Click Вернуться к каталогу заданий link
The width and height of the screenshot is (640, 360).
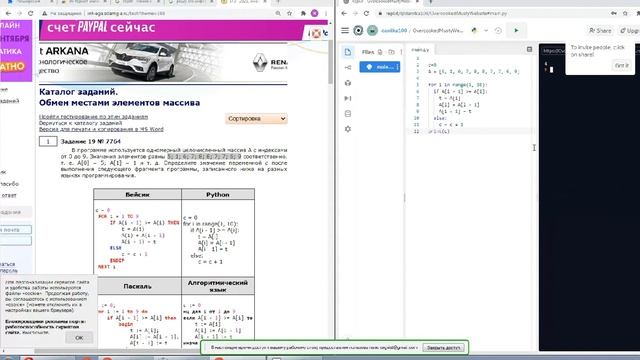click(x=80, y=123)
